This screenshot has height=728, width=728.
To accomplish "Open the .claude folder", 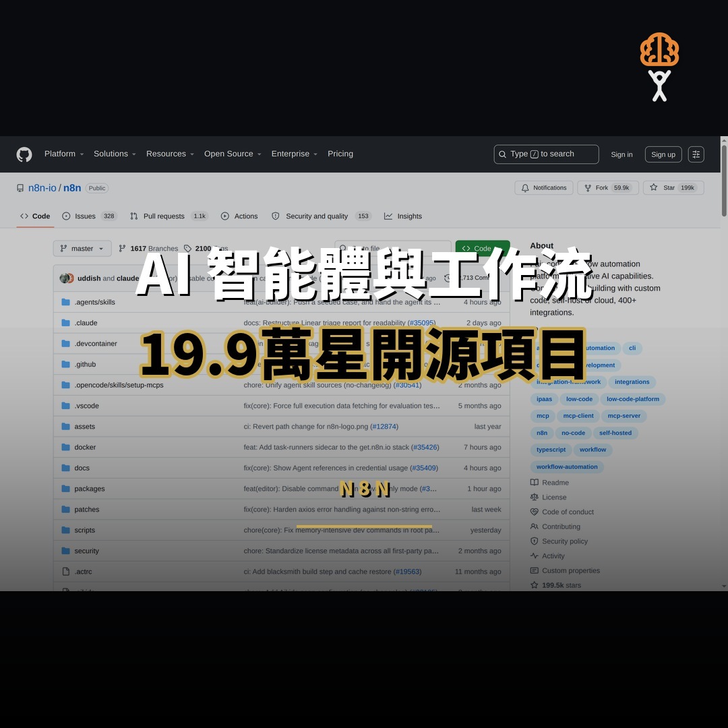I will coord(86,323).
